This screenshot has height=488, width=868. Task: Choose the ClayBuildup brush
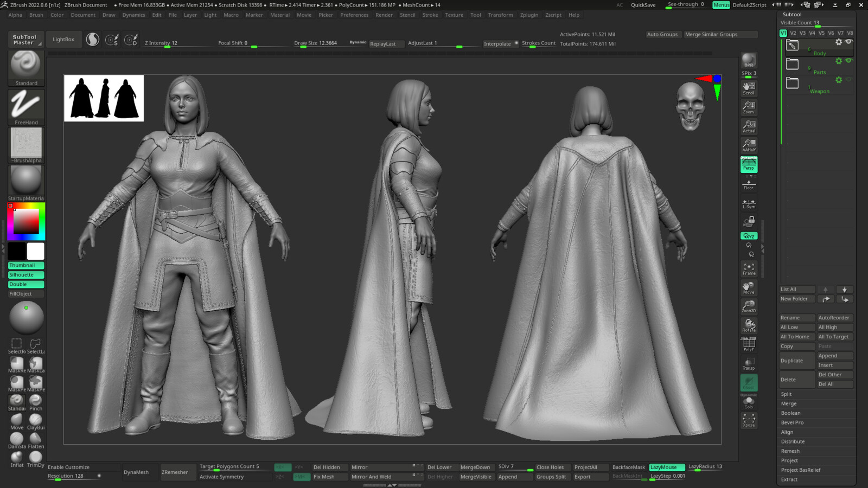[x=36, y=422]
